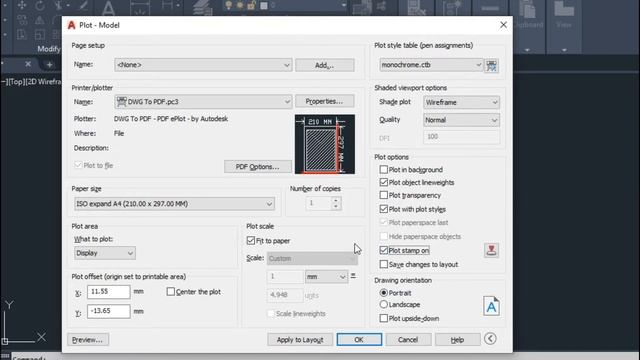The width and height of the screenshot is (640, 360).
Task: Click printer Properties... button
Action: point(324,101)
